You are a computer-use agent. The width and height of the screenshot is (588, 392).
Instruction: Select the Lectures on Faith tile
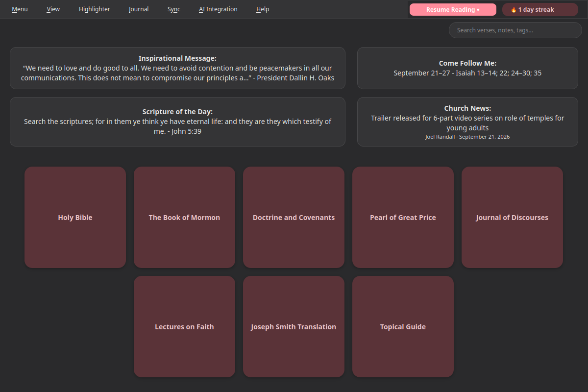coord(184,327)
